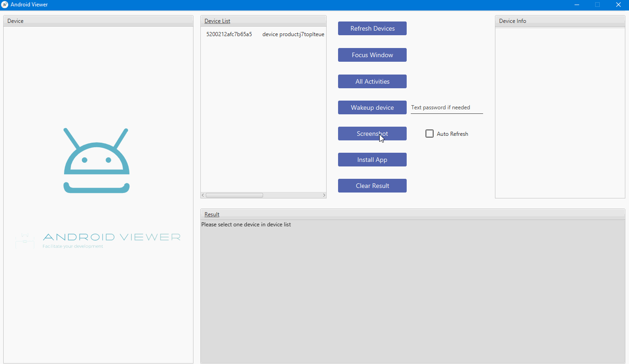Click the Device Info panel header
The width and height of the screenshot is (629, 364).
coord(560,21)
